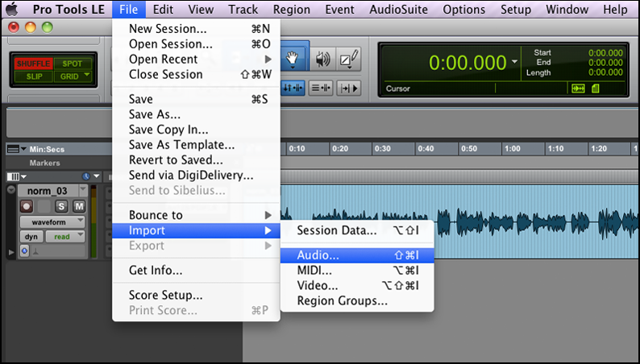Select the Pencil tool

click(x=350, y=59)
